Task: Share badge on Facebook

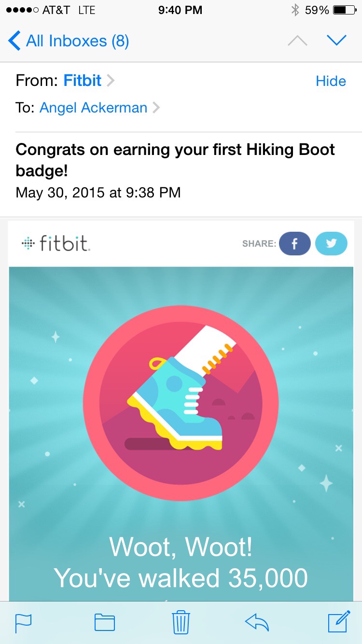Action: point(294,244)
